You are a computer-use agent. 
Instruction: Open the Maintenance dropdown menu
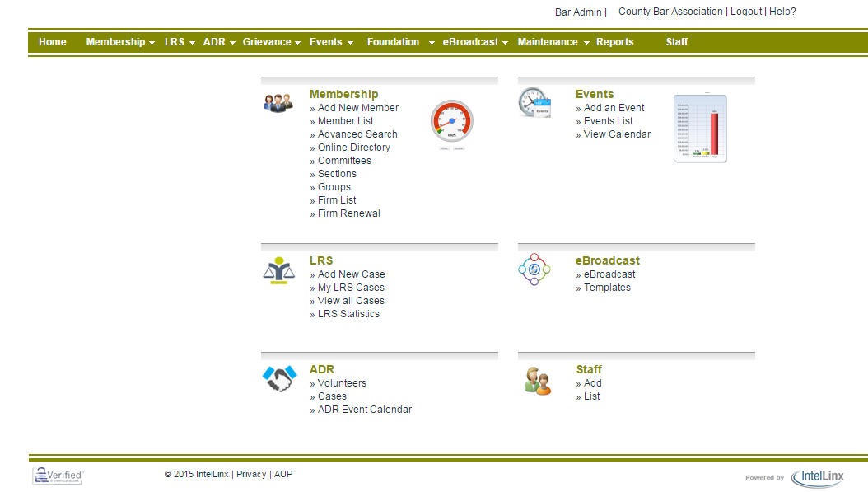(553, 42)
